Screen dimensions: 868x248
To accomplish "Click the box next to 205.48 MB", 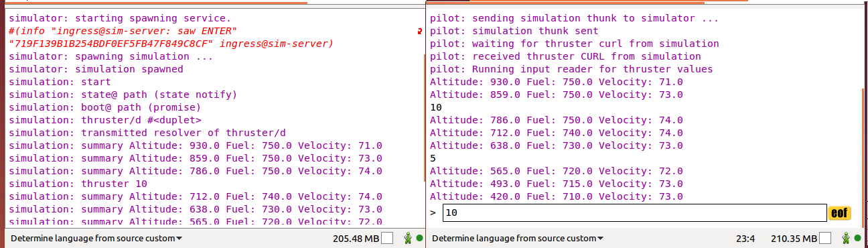I will click(x=387, y=238).
